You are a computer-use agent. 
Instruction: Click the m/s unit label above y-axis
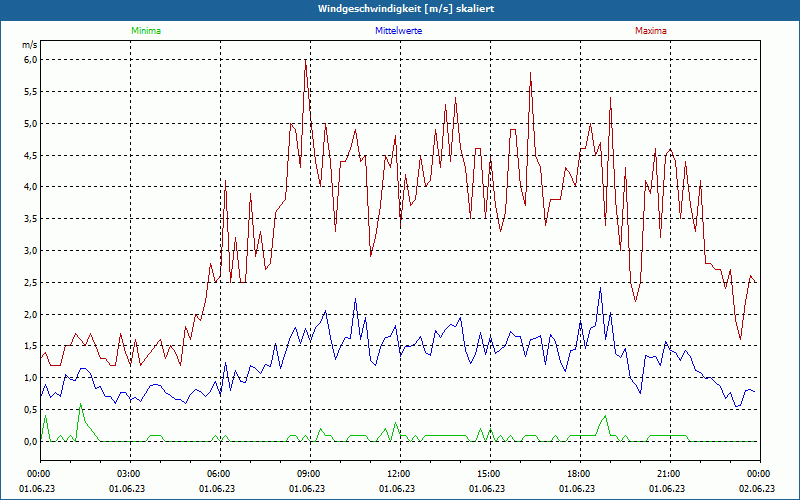[29, 45]
